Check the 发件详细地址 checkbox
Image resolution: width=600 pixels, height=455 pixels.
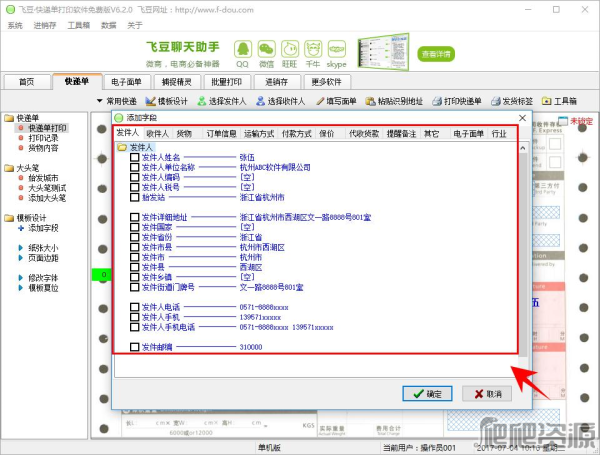(134, 217)
